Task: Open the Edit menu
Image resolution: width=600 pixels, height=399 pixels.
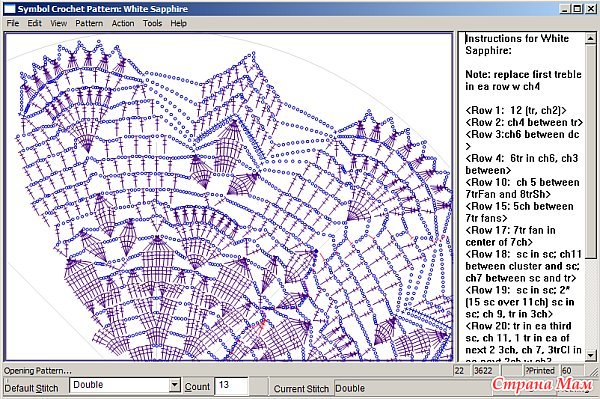Action: tap(34, 23)
